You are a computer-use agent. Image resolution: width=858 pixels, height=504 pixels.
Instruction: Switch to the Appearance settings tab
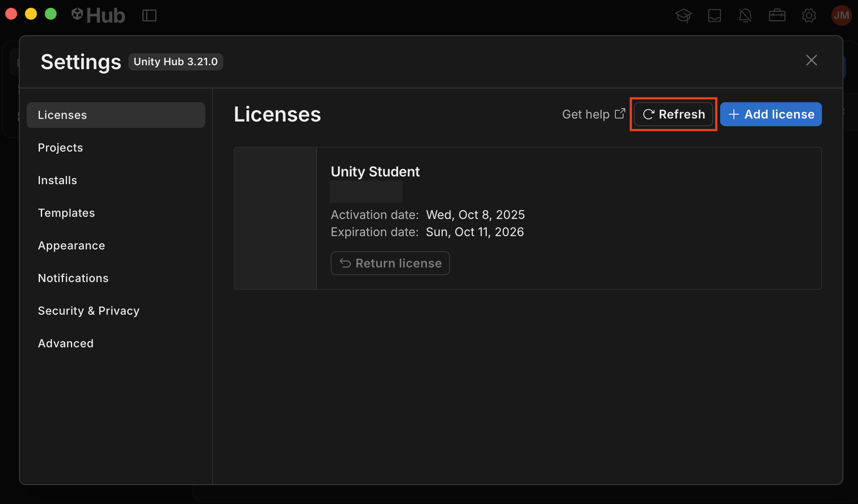[x=116, y=246]
